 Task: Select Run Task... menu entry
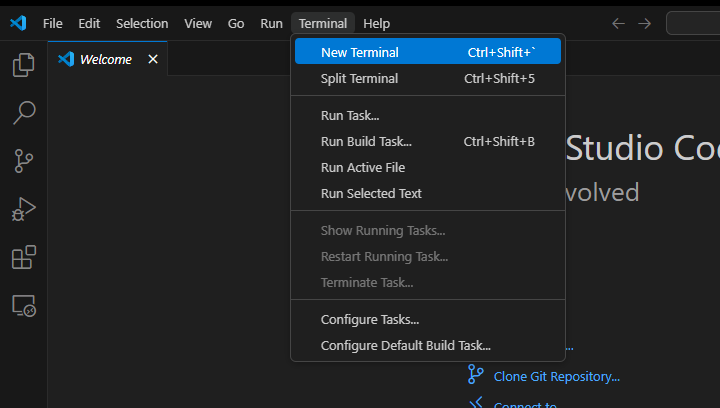[x=428, y=115]
